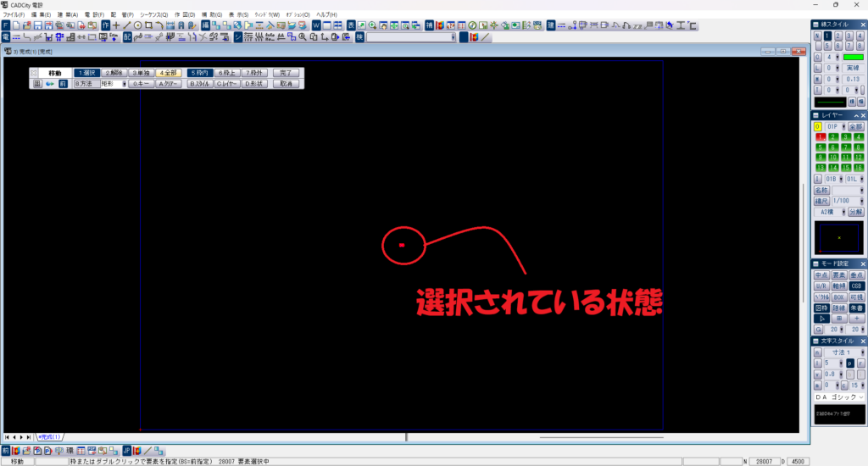
Task: Click the blue 作 drawing category icon
Action: click(x=105, y=25)
